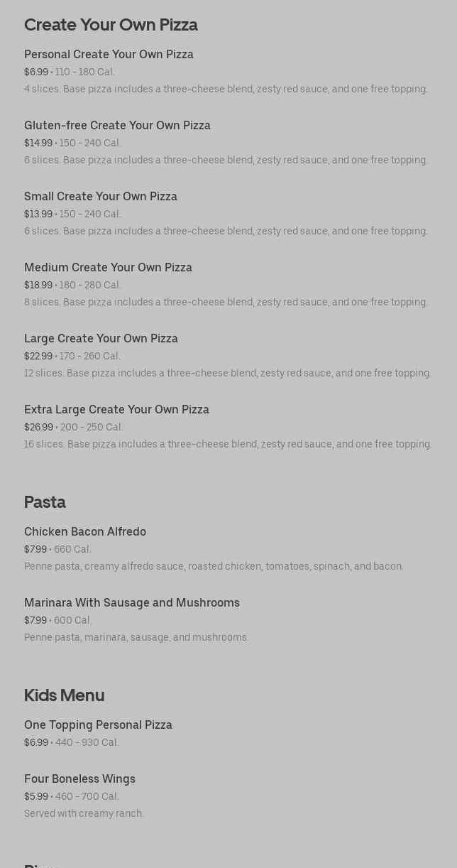This screenshot has height=868, width=457.
Task: Click the $5.99 Boneless Wings price
Action: tap(36, 797)
